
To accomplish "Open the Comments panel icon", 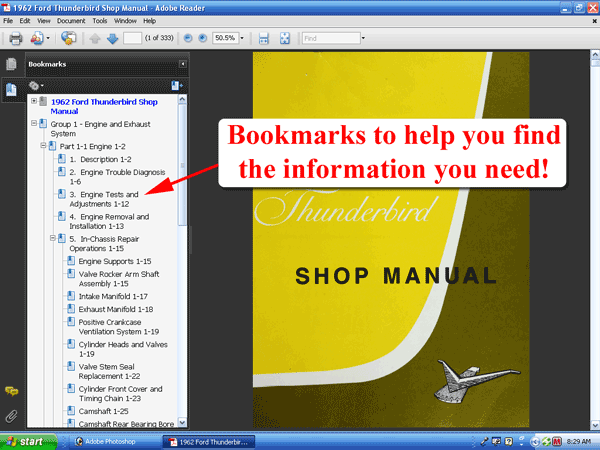I will coord(11,391).
